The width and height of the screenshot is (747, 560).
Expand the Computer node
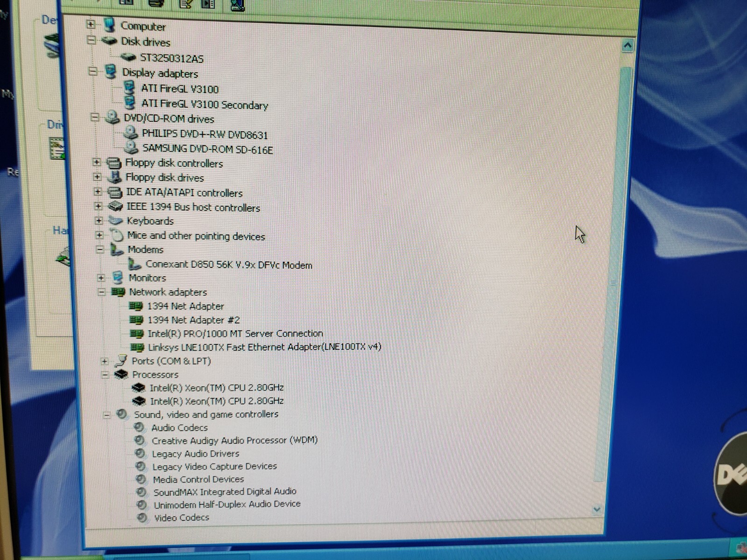(91, 24)
